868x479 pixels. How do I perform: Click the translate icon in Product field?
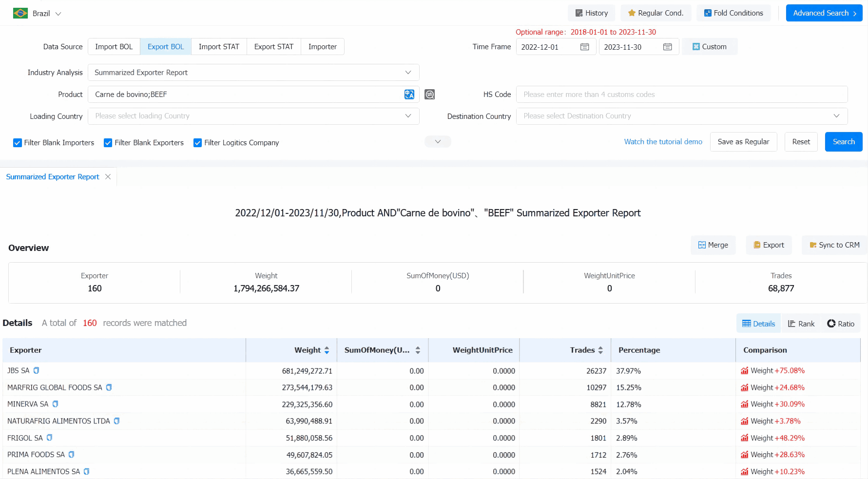tap(409, 95)
